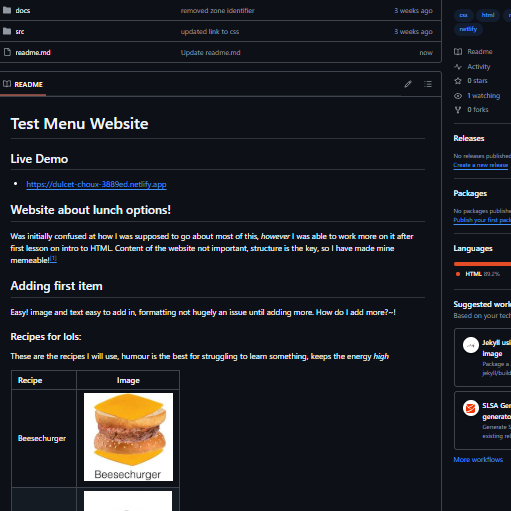Click the readme.md file icon
This screenshot has height=511, width=511.
point(7,52)
